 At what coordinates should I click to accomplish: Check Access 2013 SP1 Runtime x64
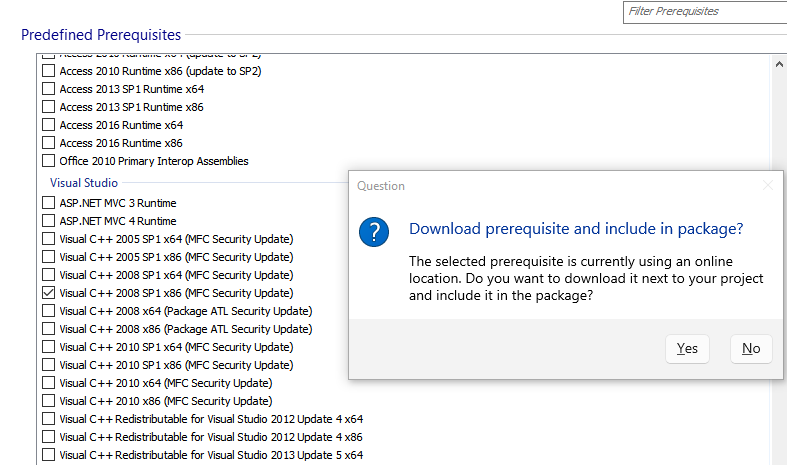49,89
